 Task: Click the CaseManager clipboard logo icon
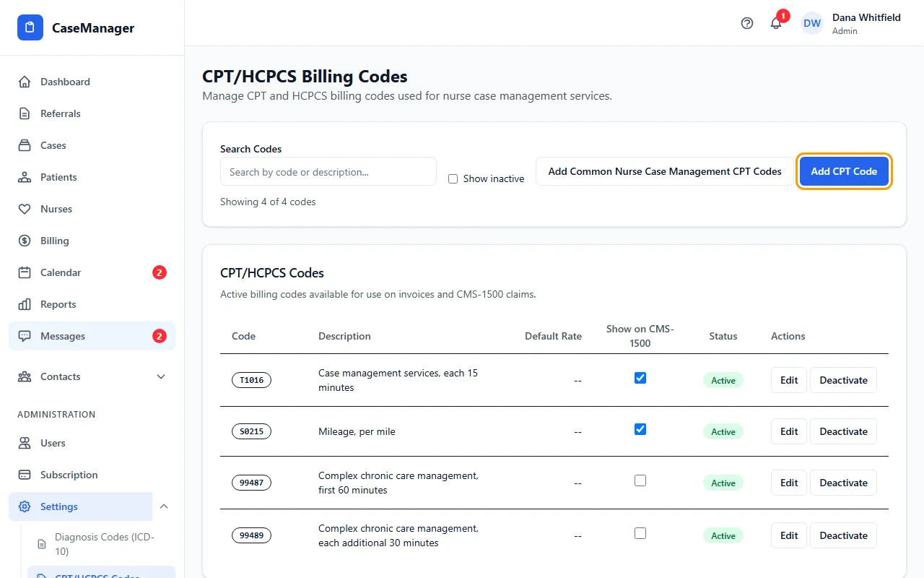pyautogui.click(x=30, y=28)
